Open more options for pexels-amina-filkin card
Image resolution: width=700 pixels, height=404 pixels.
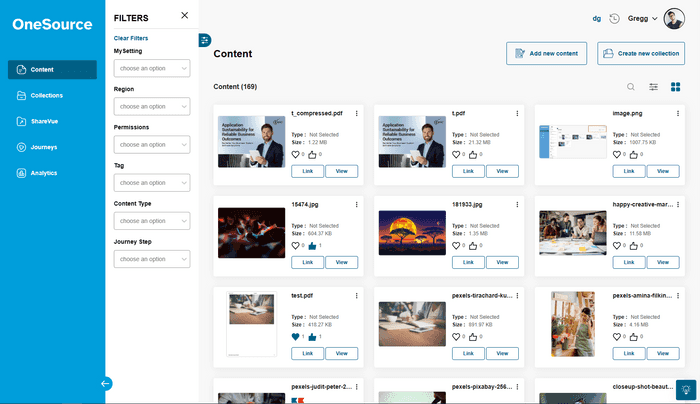tap(678, 296)
